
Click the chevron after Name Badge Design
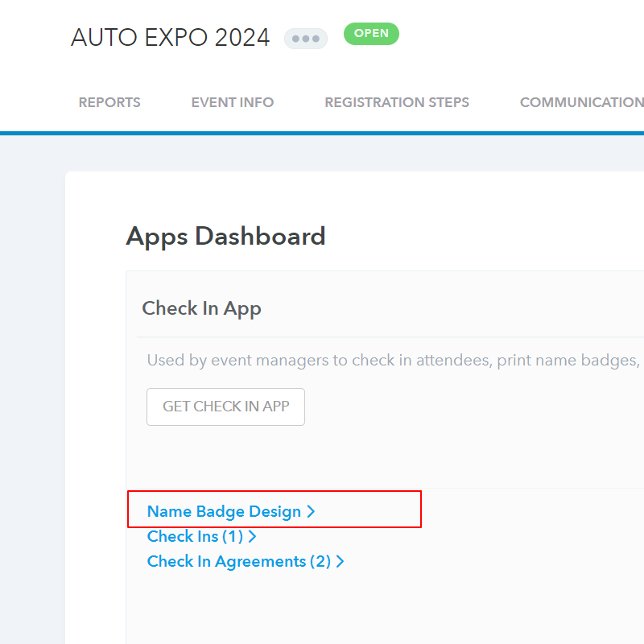point(312,512)
